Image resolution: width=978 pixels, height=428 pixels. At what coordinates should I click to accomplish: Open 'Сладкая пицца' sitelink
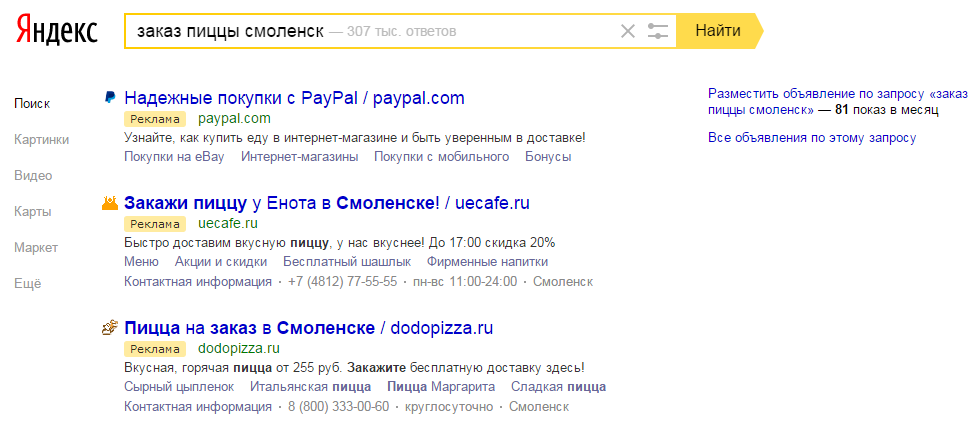click(x=558, y=386)
